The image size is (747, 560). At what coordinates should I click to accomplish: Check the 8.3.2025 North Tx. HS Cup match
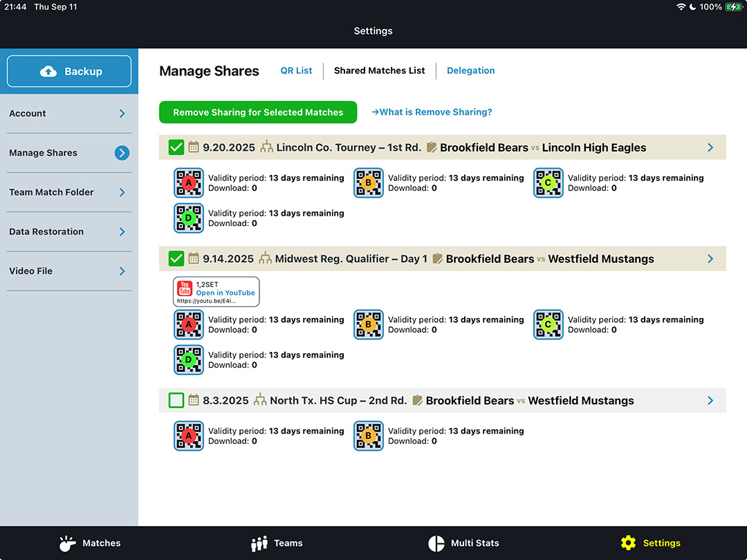pos(176,400)
